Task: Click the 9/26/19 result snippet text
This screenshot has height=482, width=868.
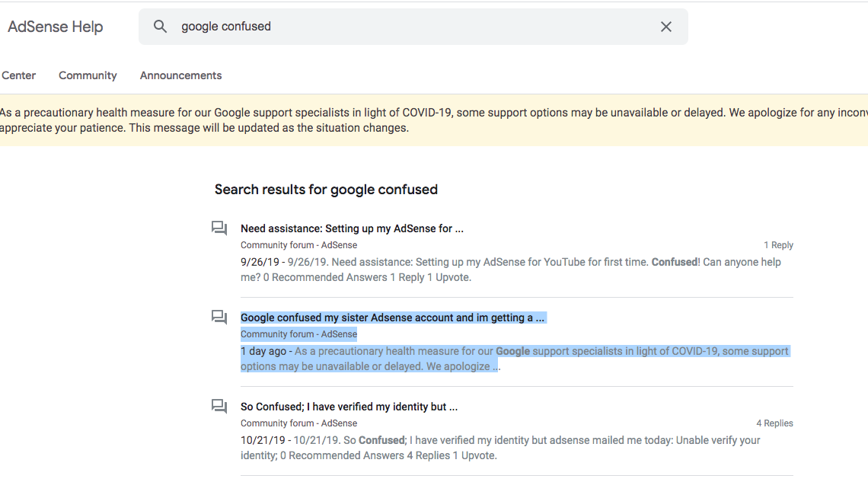Action: 510,270
